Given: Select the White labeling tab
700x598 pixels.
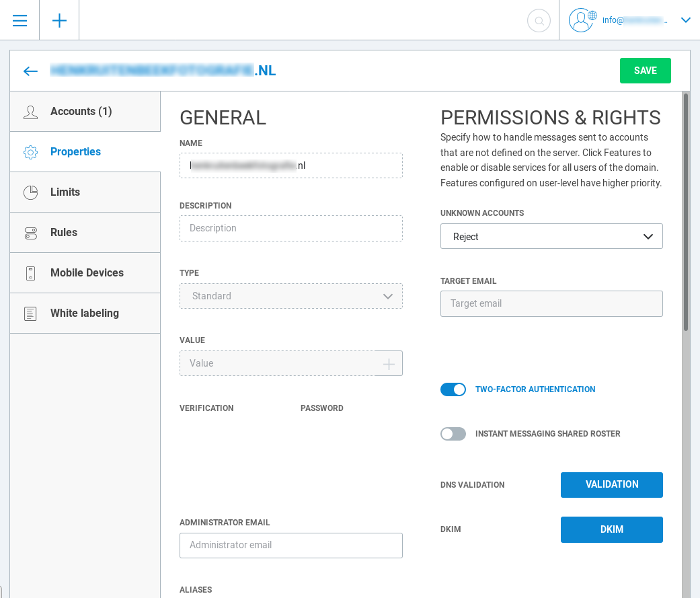Looking at the screenshot, I should (x=85, y=313).
